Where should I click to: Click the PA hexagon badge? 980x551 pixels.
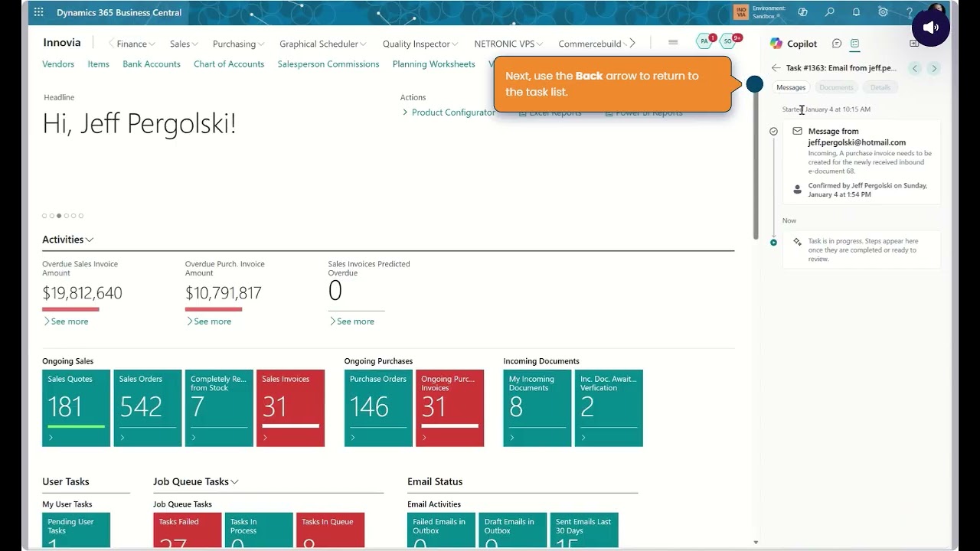704,41
